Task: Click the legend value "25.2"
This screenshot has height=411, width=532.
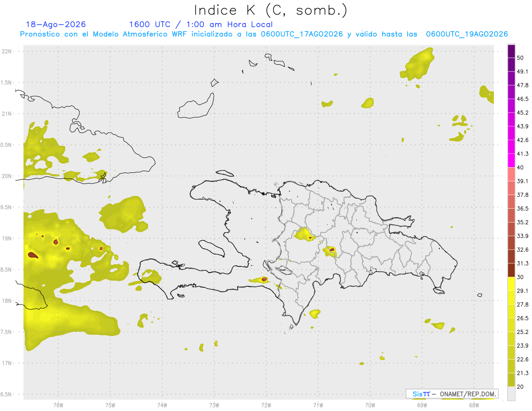Action: point(523,332)
